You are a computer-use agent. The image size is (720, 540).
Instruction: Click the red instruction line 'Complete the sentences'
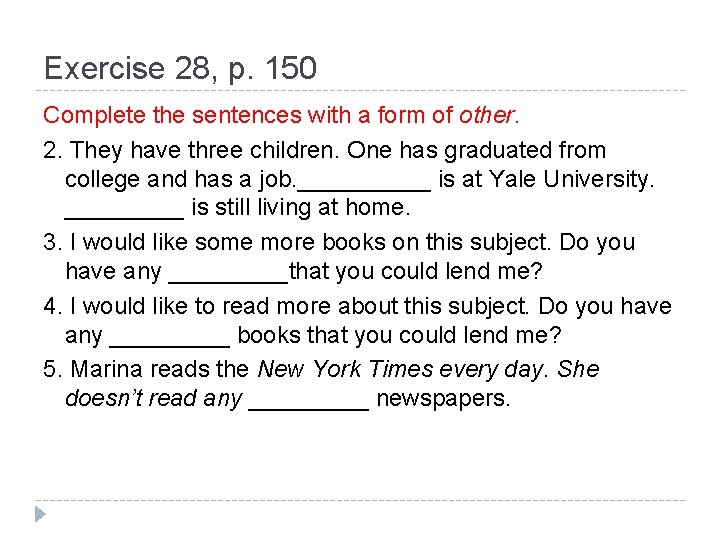point(250,116)
